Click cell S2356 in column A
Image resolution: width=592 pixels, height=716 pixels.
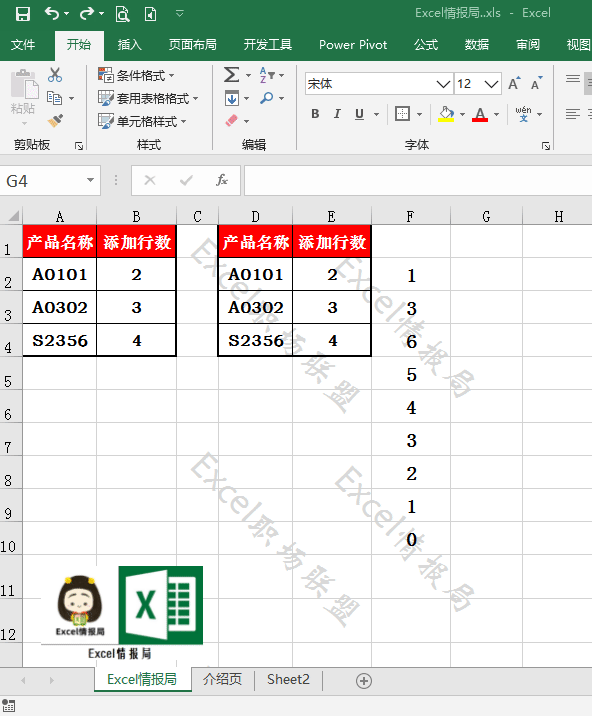click(59, 340)
